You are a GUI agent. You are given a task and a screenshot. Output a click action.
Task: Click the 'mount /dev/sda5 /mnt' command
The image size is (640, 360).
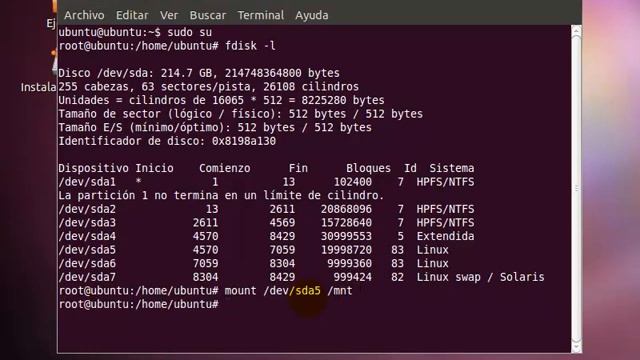(289, 291)
